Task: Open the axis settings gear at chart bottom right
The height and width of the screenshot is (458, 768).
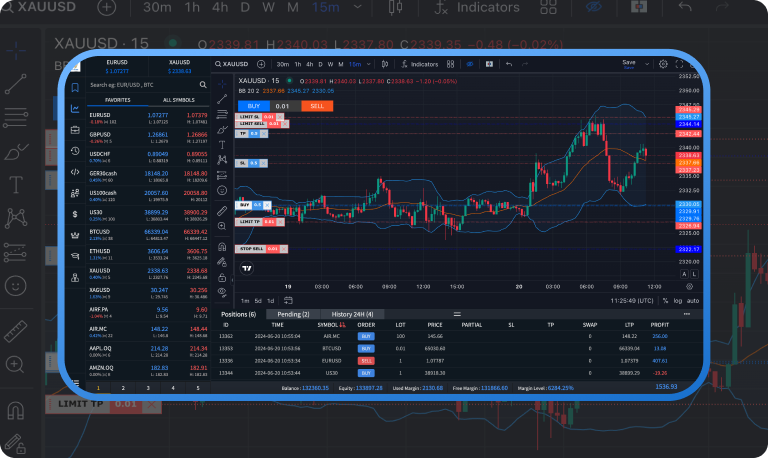Action: coord(690,287)
